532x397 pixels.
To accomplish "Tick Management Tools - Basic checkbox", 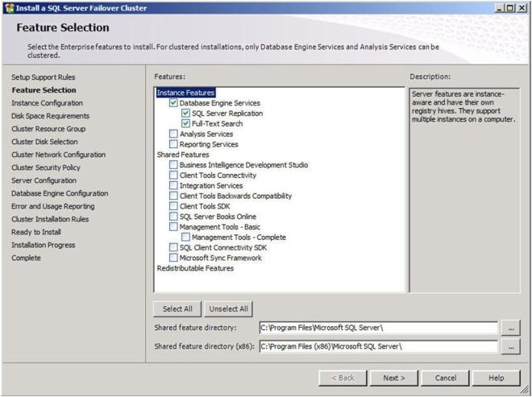I will 174,227.
